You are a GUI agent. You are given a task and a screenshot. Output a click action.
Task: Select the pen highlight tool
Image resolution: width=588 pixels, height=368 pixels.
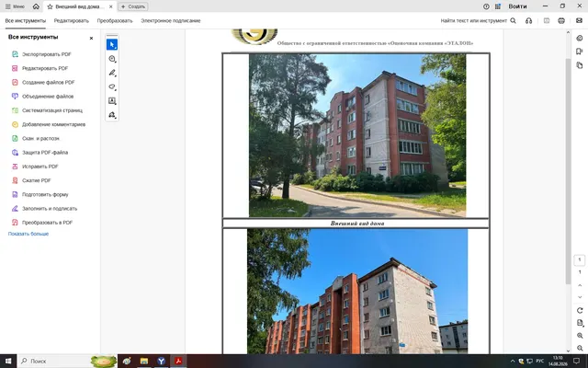pyautogui.click(x=112, y=73)
